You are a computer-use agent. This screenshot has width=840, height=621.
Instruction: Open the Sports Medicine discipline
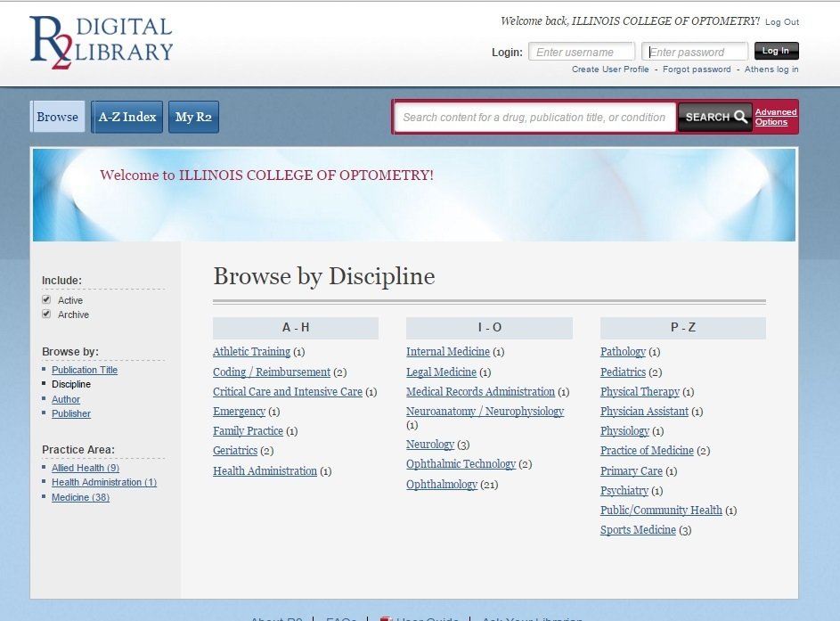coord(638,530)
